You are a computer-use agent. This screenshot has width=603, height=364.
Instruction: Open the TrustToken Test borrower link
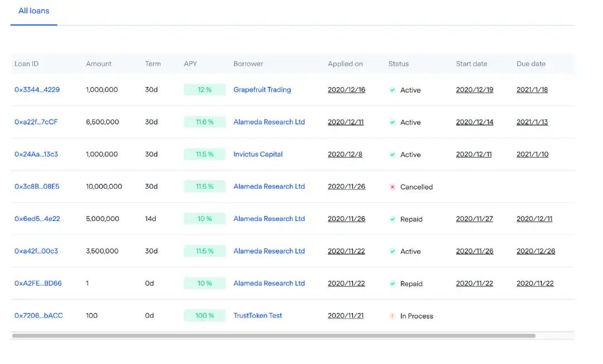click(257, 315)
